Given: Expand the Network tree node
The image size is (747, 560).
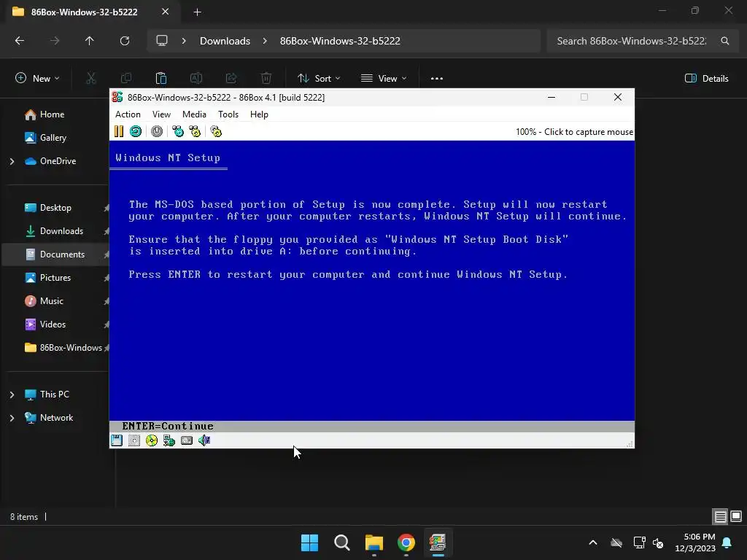Looking at the screenshot, I should (12, 418).
